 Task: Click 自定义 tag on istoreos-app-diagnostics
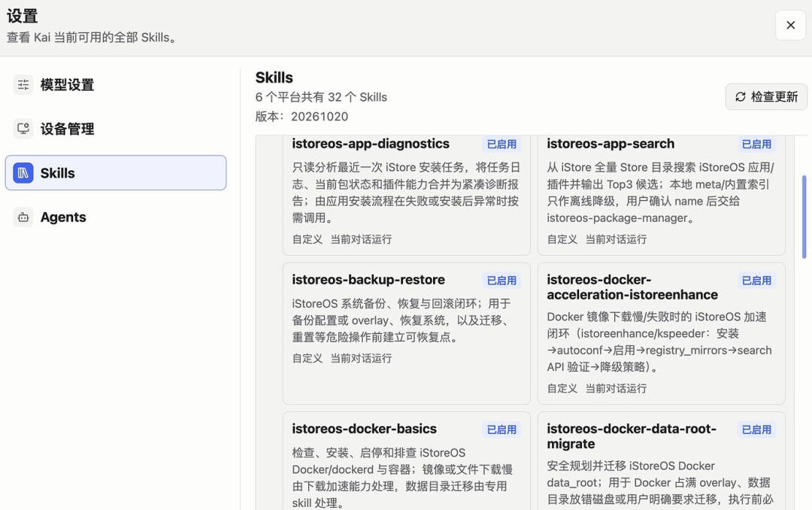tap(307, 239)
